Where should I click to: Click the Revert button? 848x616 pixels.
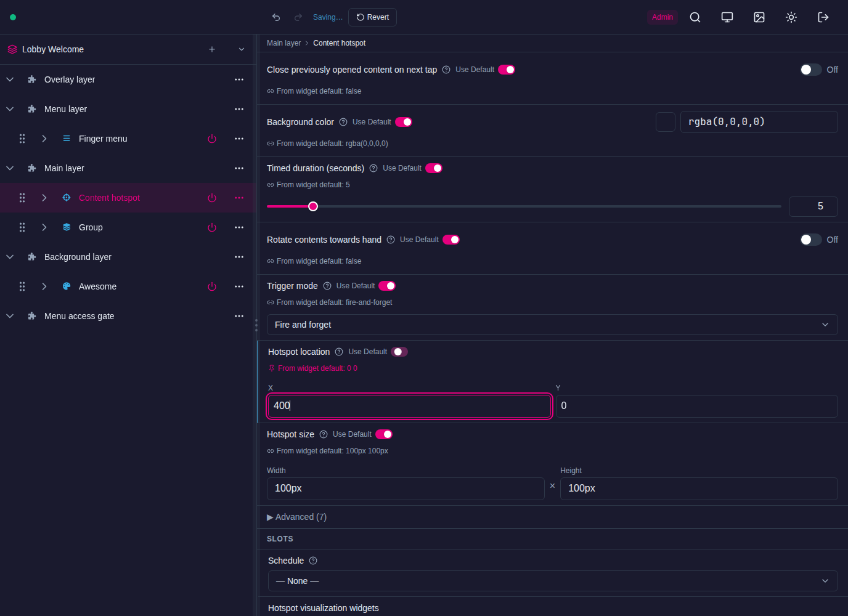(x=372, y=17)
